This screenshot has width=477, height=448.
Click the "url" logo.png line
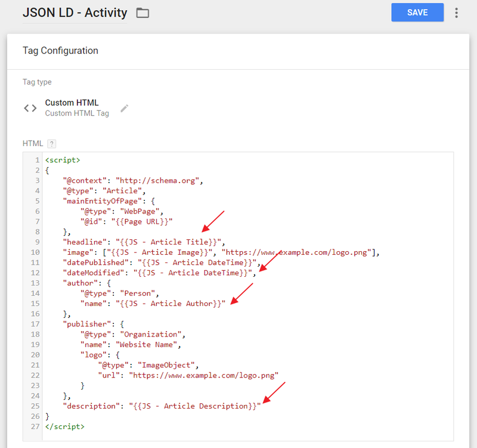tap(188, 376)
